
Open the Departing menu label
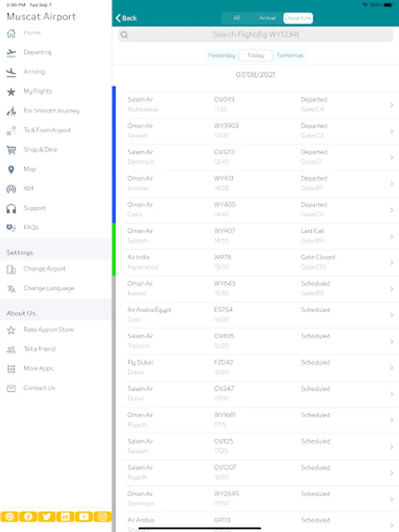pyautogui.click(x=38, y=52)
